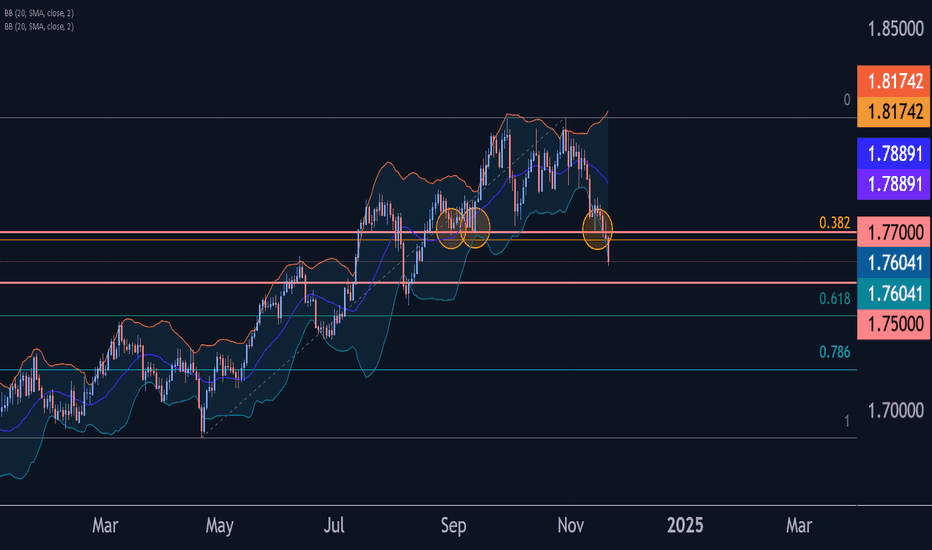Click the pink 1.75000 price label
Screen dimensions: 932x550
(x=893, y=324)
